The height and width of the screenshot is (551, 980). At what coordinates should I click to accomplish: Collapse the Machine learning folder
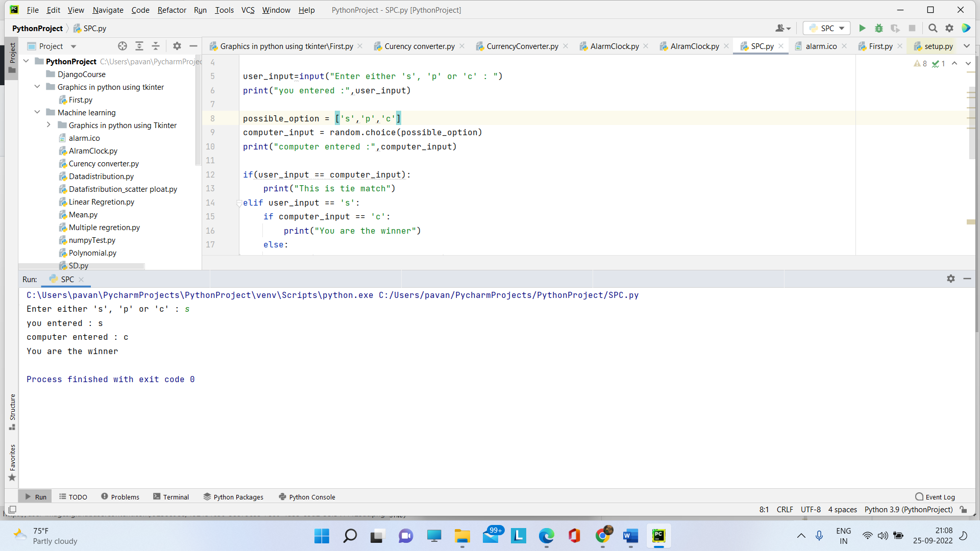point(37,112)
